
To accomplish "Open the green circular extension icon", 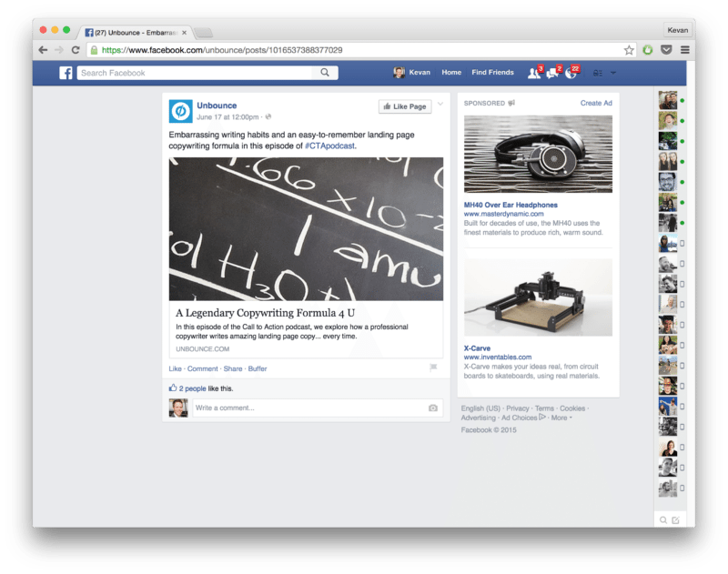I will pos(648,50).
